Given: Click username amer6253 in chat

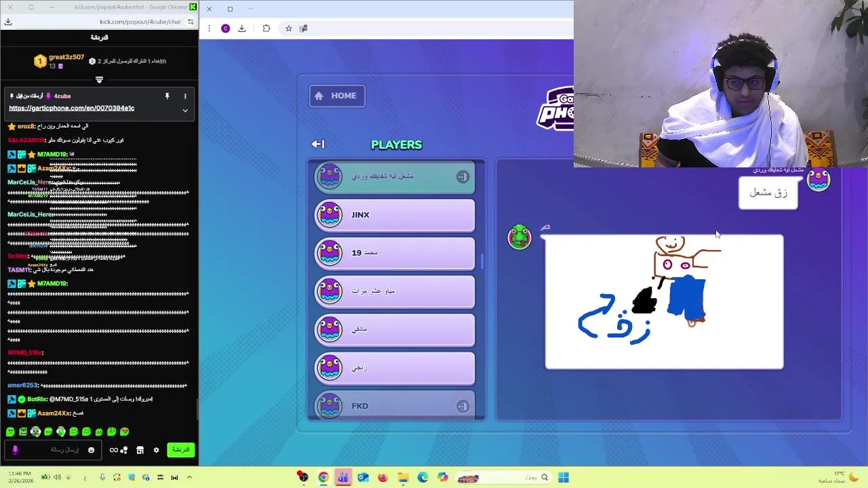Looking at the screenshot, I should (22, 386).
